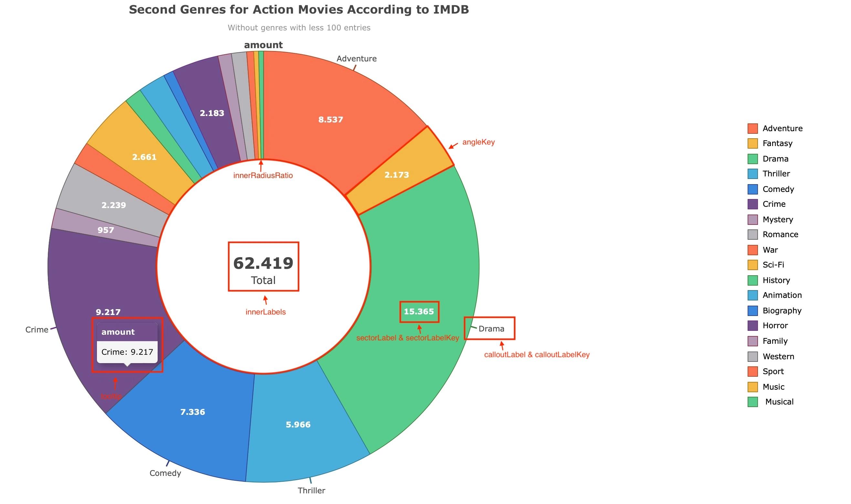
Task: Hide the Drama legend entry
Action: coord(752,159)
